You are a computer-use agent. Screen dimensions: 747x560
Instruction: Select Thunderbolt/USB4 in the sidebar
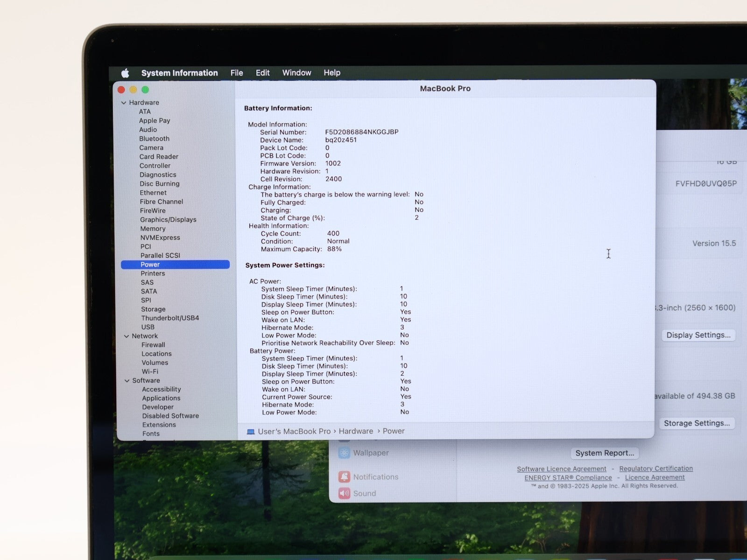click(x=170, y=318)
